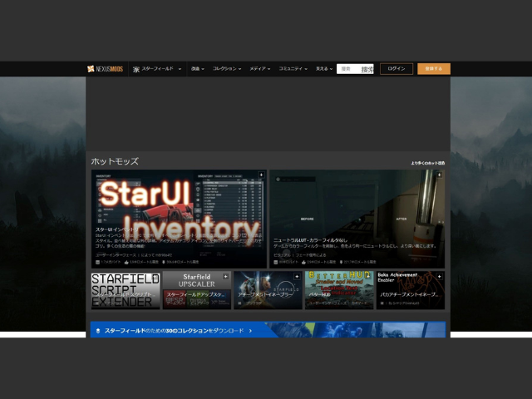Open the 30 collections download banner
The width and height of the screenshot is (532, 399).
click(268, 330)
